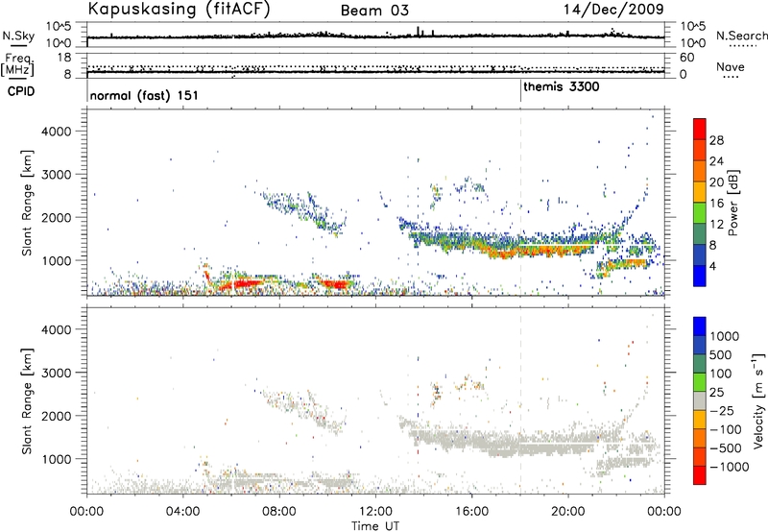Image resolution: width=768 pixels, height=532 pixels.
Task: Click the "Time UT" axis label
Action: tap(375, 526)
